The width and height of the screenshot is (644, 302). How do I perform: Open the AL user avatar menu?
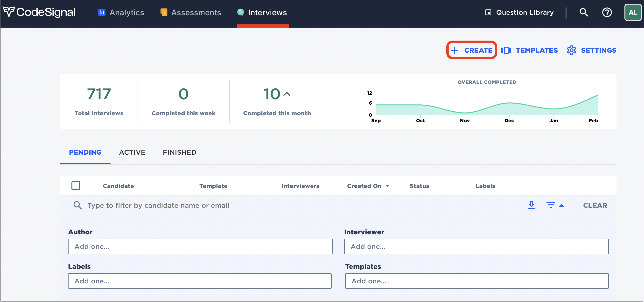pyautogui.click(x=633, y=12)
